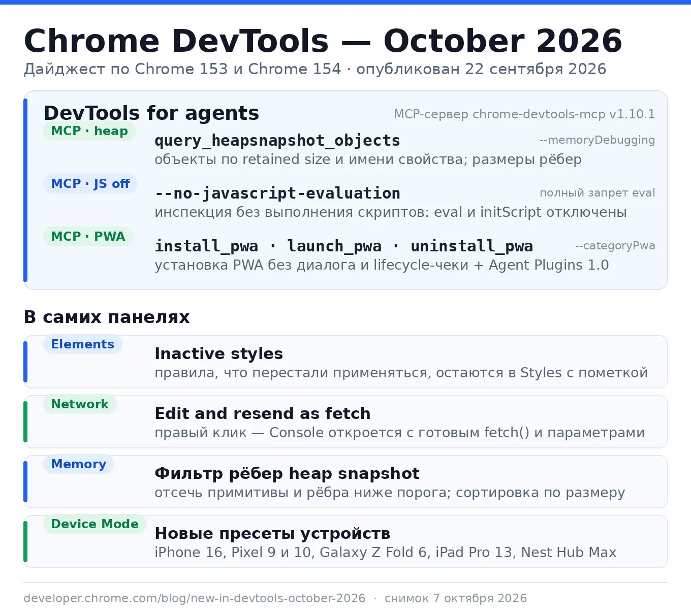Click the subtitle "Дайджест по Chrome 153 и Chrome 154"
This screenshot has height=616, width=691.
point(182,69)
